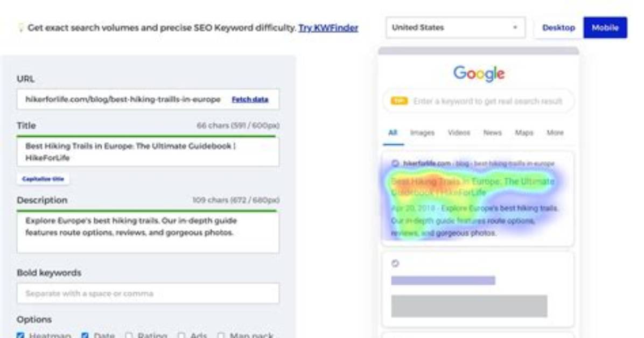Click the keyword search box in preview
The height and width of the screenshot is (338, 644).
pos(479,101)
